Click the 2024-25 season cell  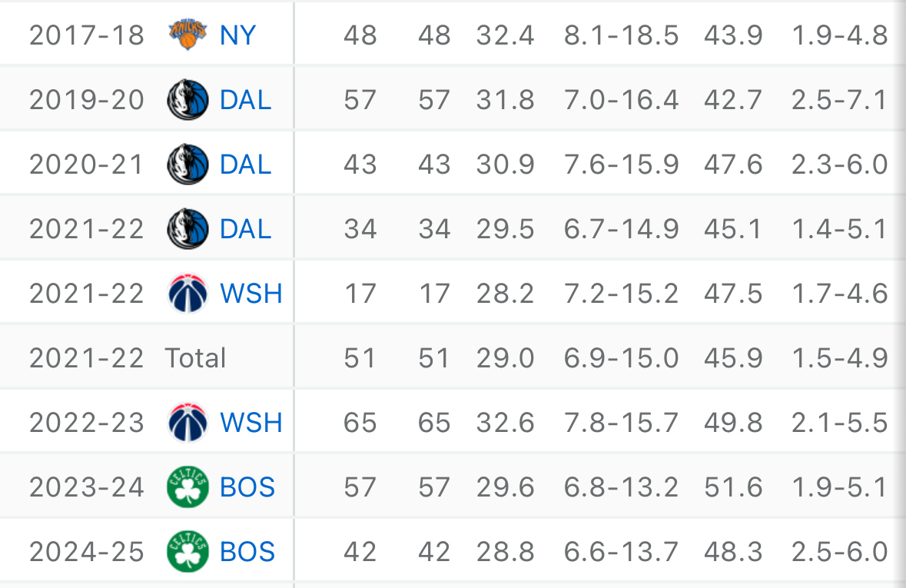tap(87, 552)
